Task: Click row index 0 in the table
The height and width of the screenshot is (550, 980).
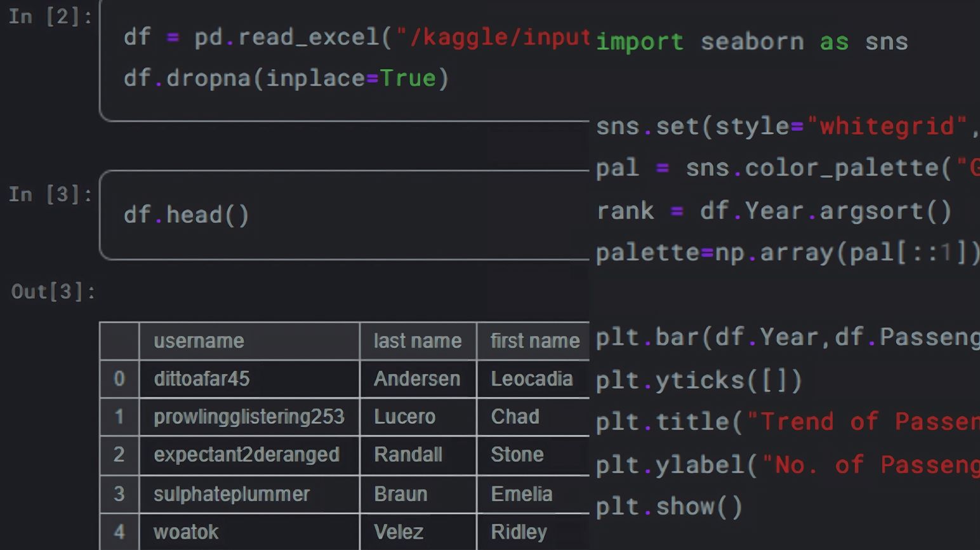Action: pyautogui.click(x=119, y=379)
